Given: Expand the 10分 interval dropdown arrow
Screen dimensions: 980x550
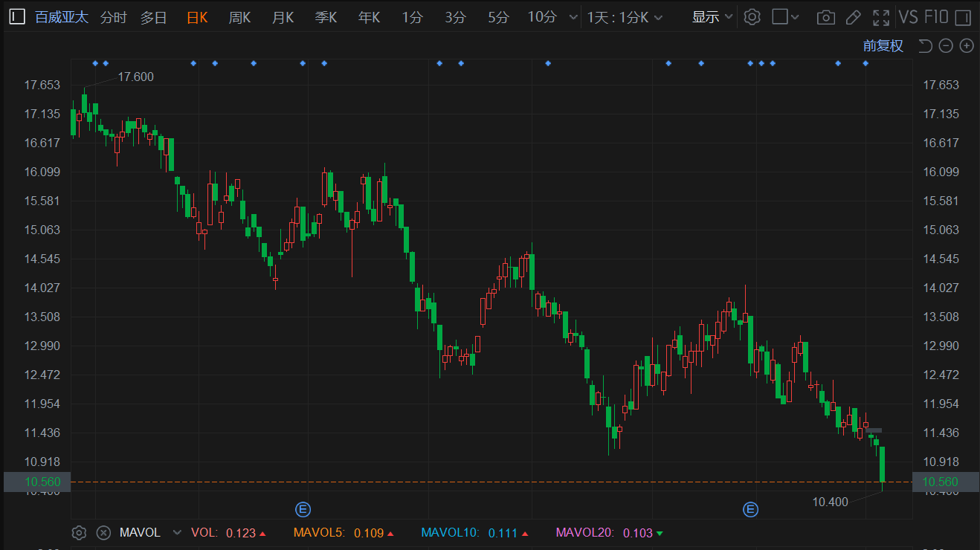Looking at the screenshot, I should coord(573,17).
